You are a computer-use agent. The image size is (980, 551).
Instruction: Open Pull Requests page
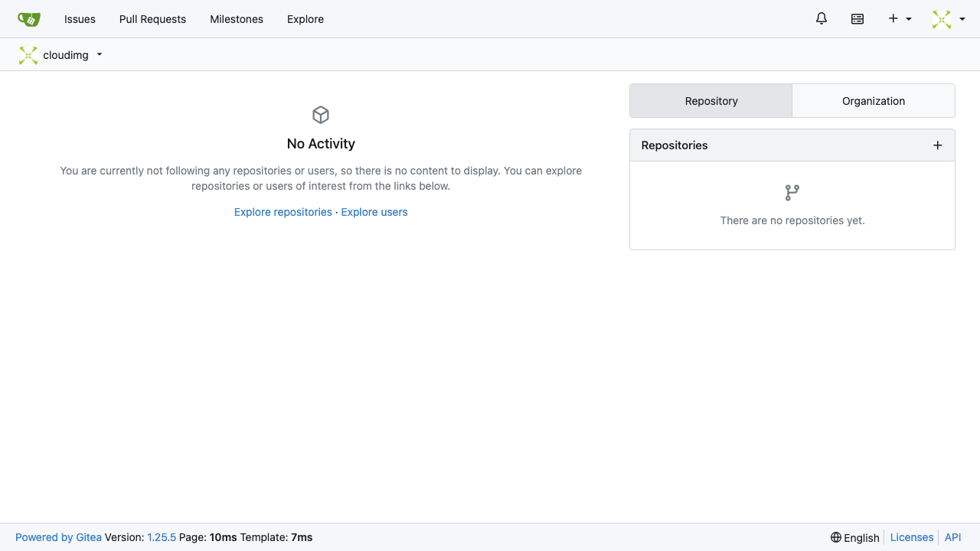152,19
